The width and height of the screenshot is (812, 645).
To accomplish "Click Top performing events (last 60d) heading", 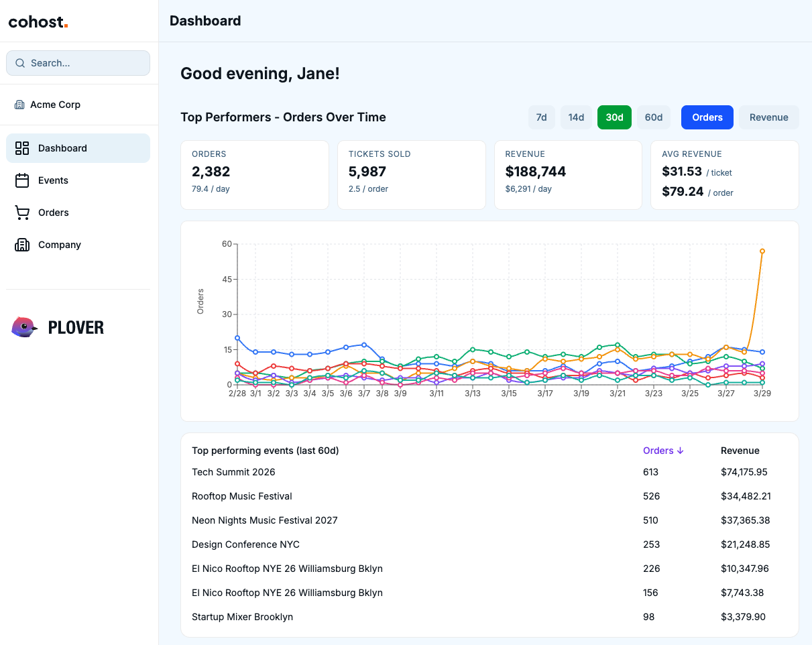I will pyautogui.click(x=266, y=451).
